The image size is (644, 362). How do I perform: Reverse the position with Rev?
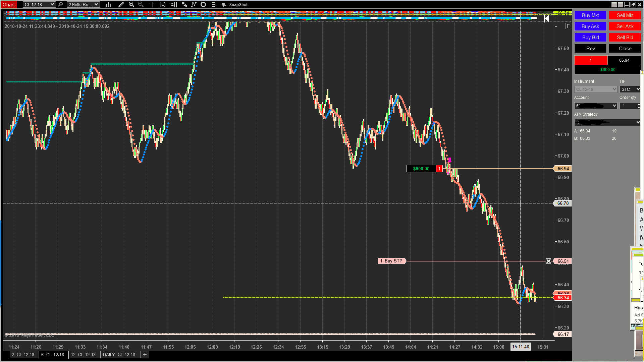coord(590,49)
